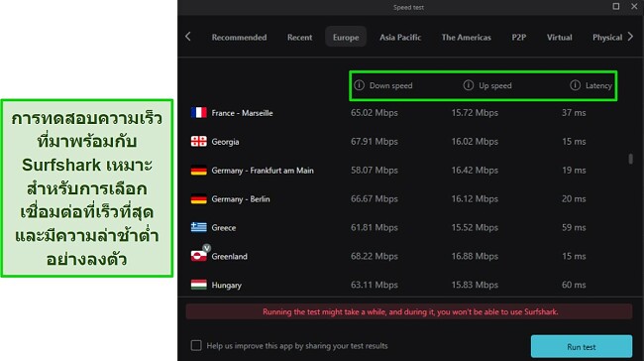Click the Germany Berlin flag icon

199,199
